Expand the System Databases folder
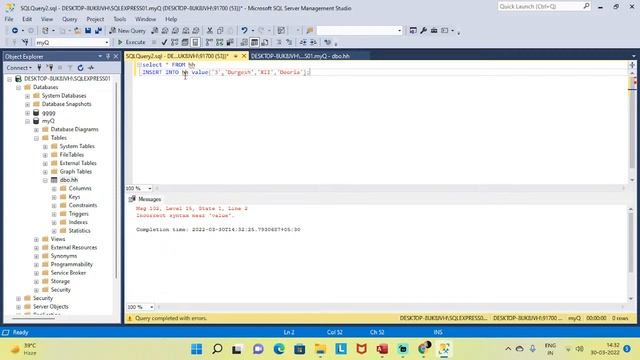640x360 pixels. click(x=27, y=96)
